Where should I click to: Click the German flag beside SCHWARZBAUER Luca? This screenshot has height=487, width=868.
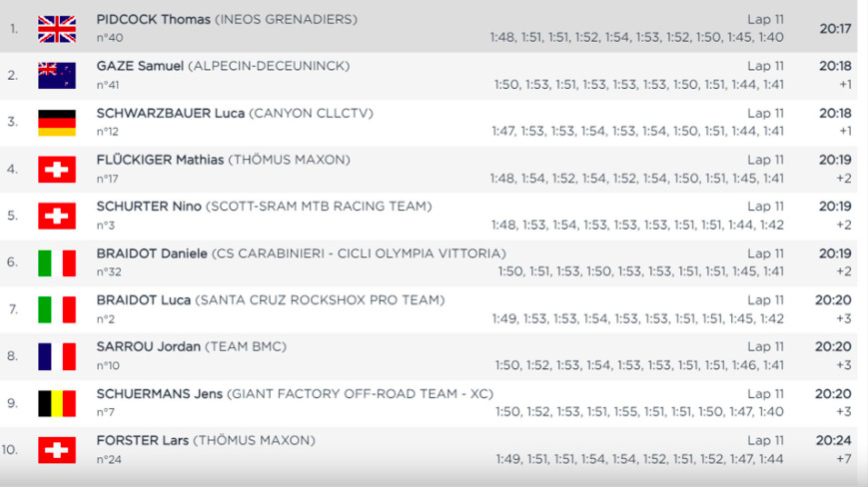click(57, 123)
